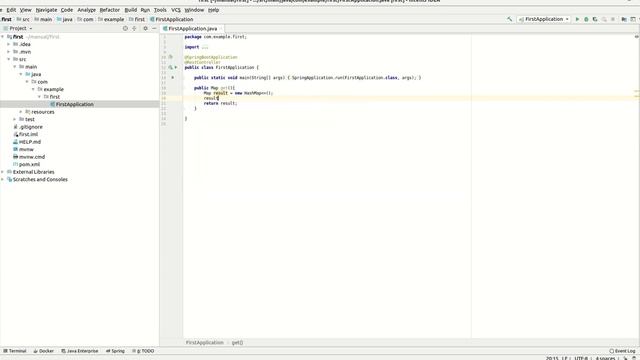Screen dimensions: 640x360
Task: Click the gutter icon beside @SpringBootApplication
Action: 171,57
